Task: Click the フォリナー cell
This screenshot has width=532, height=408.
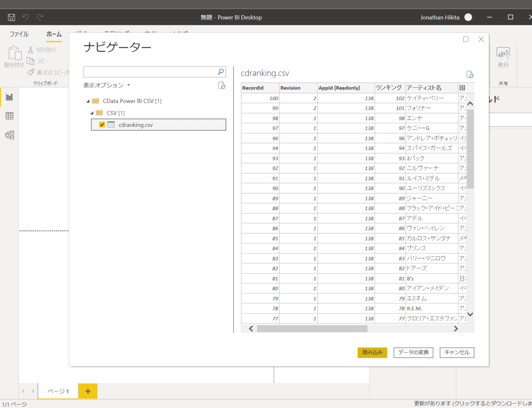Action: click(x=432, y=109)
